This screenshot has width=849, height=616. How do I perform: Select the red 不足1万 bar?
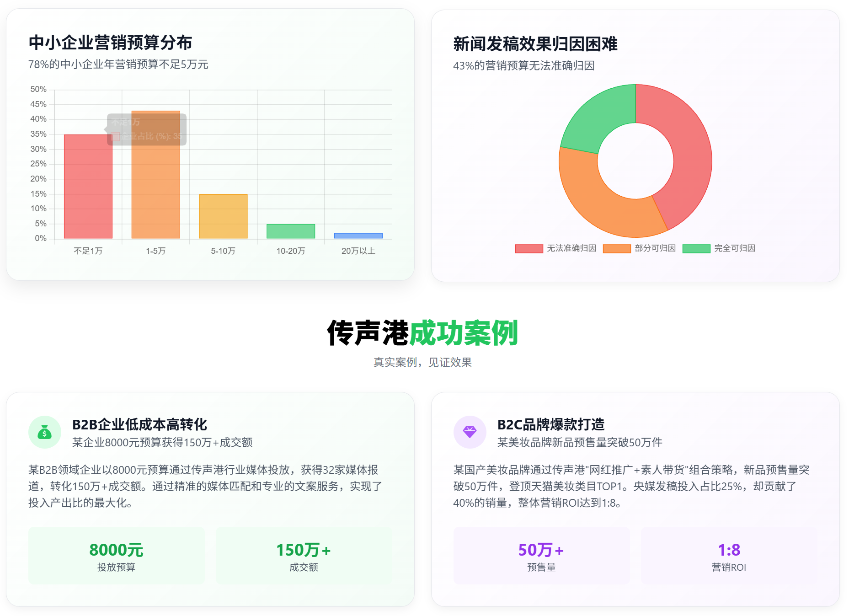88,192
